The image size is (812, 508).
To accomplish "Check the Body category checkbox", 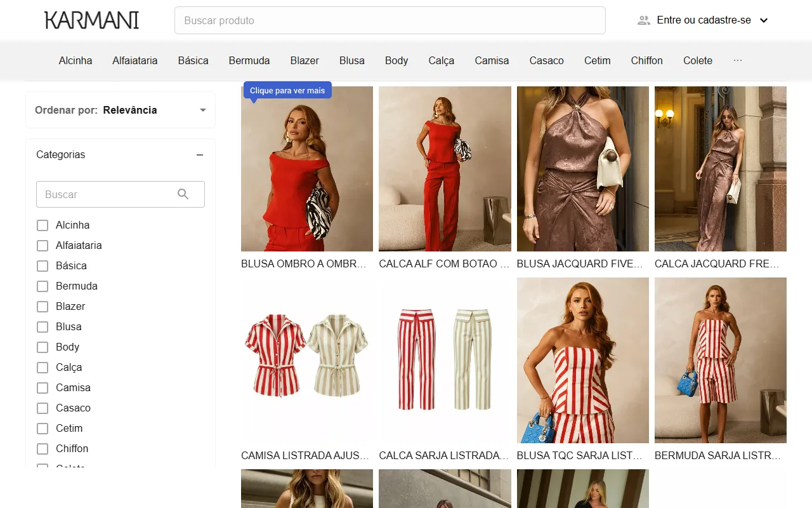I will point(43,347).
